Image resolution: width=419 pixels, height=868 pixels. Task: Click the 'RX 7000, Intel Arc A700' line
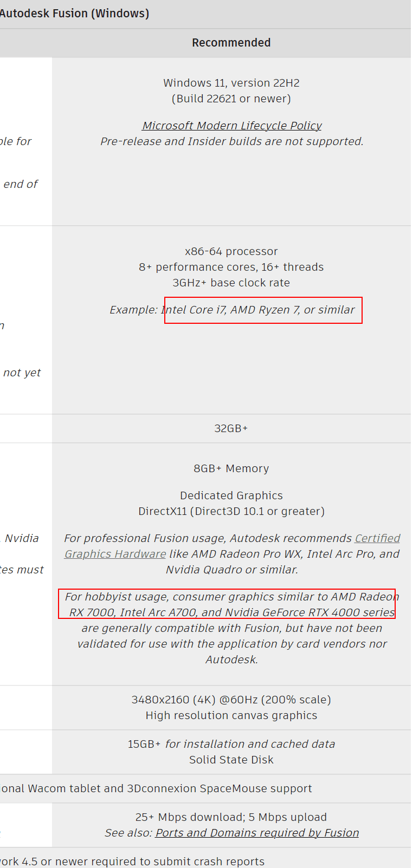pyautogui.click(x=232, y=612)
